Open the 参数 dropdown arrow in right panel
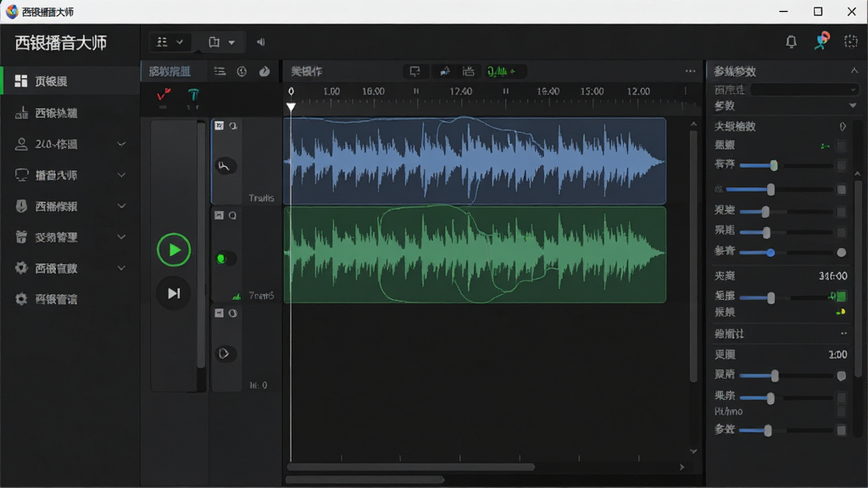868x488 pixels. tap(853, 106)
